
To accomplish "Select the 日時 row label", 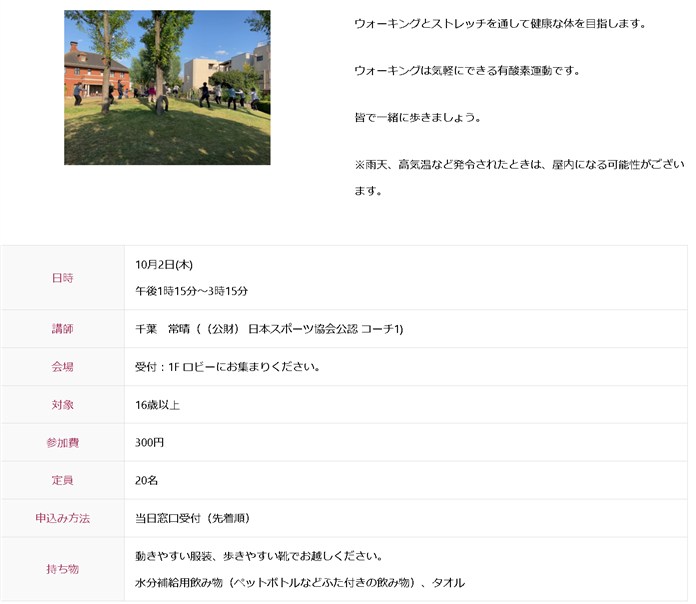I will click(x=62, y=278).
